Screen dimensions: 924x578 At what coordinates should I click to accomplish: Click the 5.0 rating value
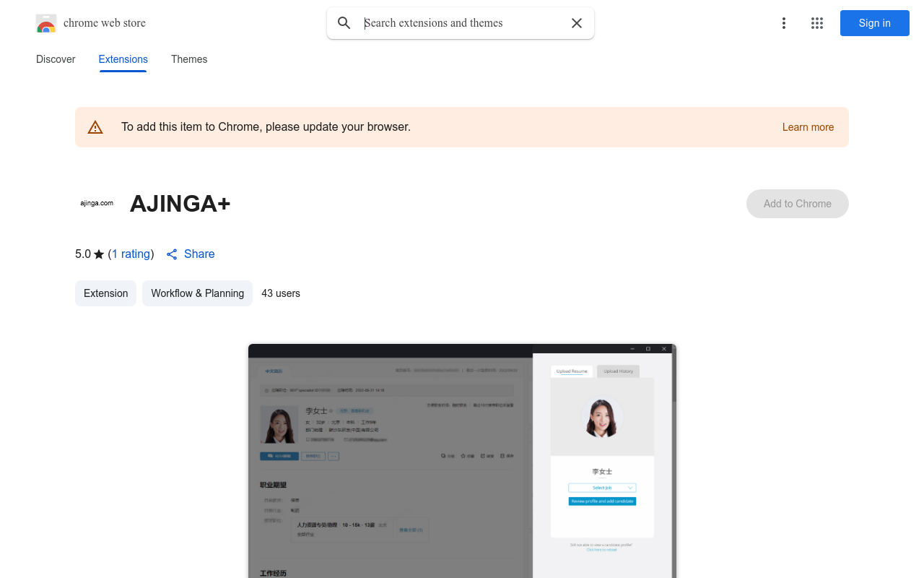tap(83, 254)
